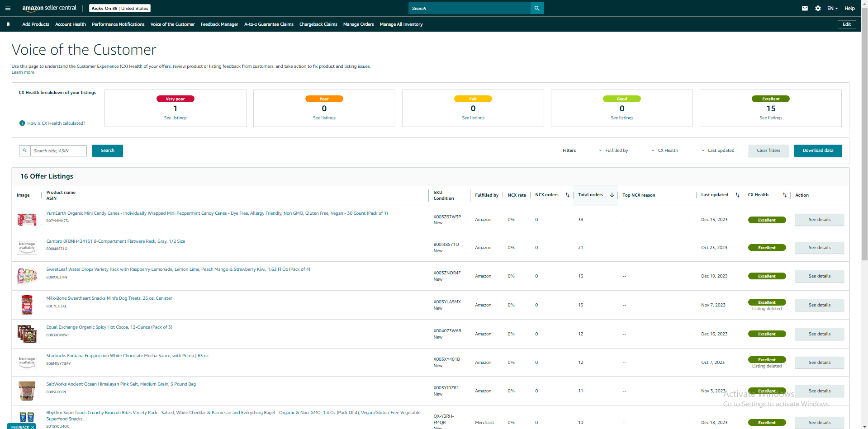See details for Starbucks Fontana Sauce
The height and width of the screenshot is (429, 868).
820,363
